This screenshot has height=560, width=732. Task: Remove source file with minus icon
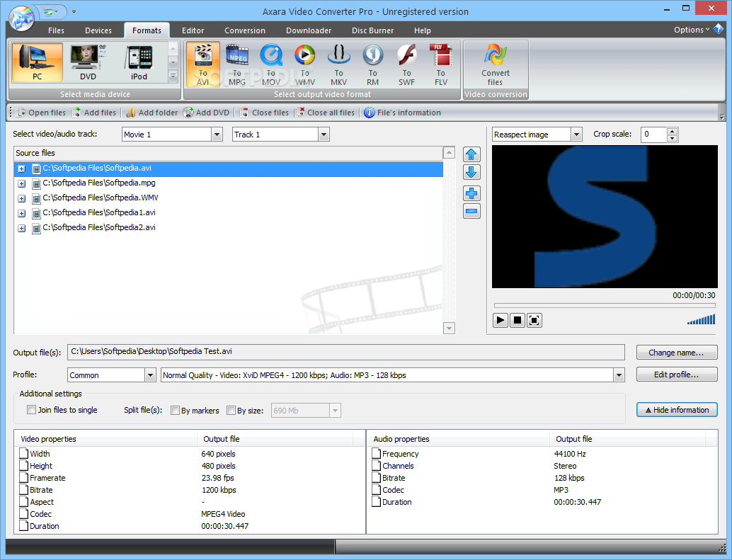click(x=471, y=212)
